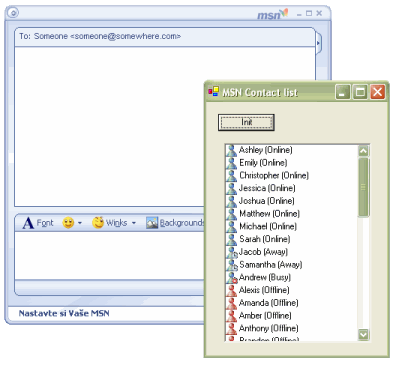Open the Backgrounds picker
The image size is (393, 365).
coord(175,223)
